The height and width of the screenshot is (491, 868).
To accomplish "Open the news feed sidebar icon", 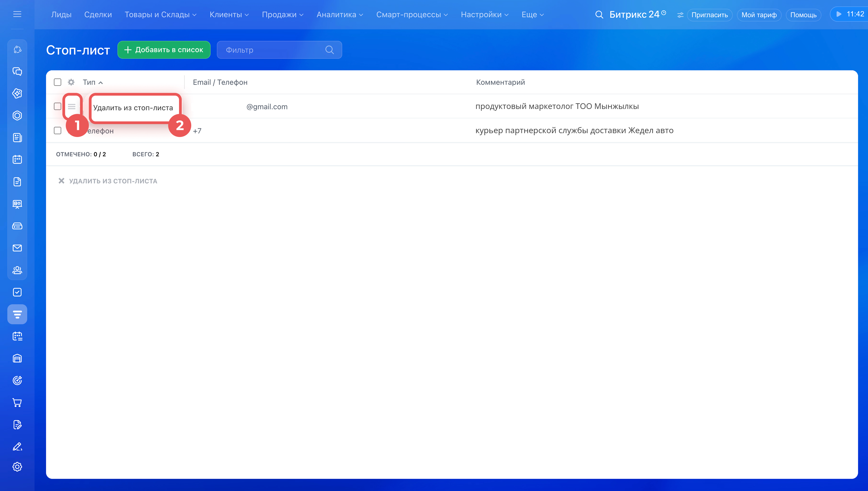I will pyautogui.click(x=17, y=138).
